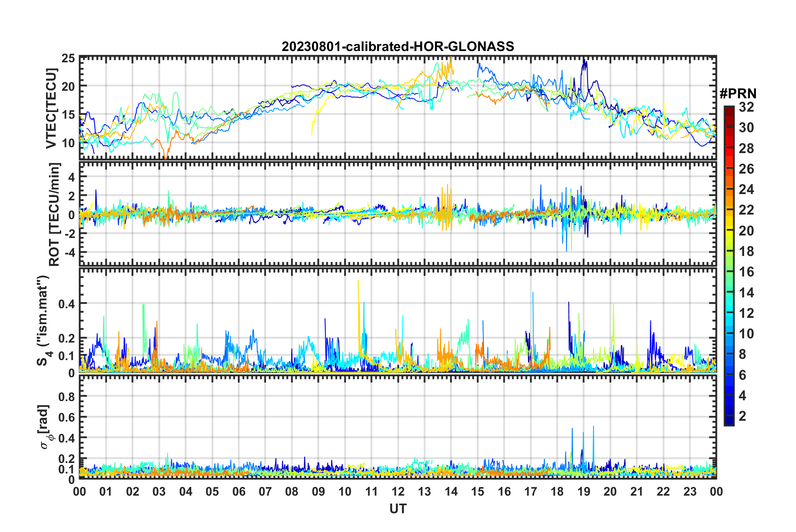Click inside the sigma-phi plot panel

point(398,427)
